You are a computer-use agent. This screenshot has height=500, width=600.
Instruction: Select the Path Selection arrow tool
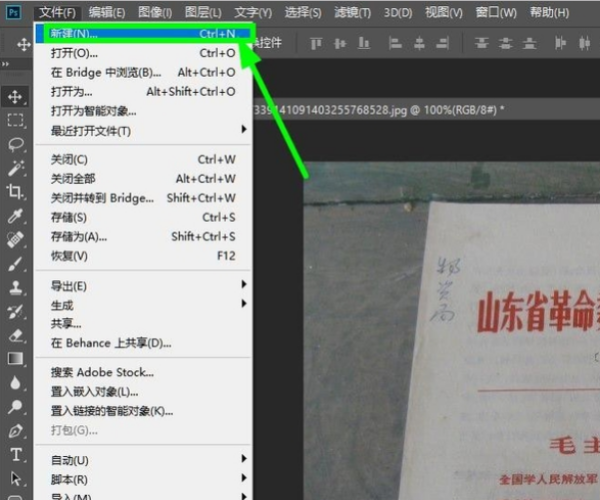click(x=15, y=479)
